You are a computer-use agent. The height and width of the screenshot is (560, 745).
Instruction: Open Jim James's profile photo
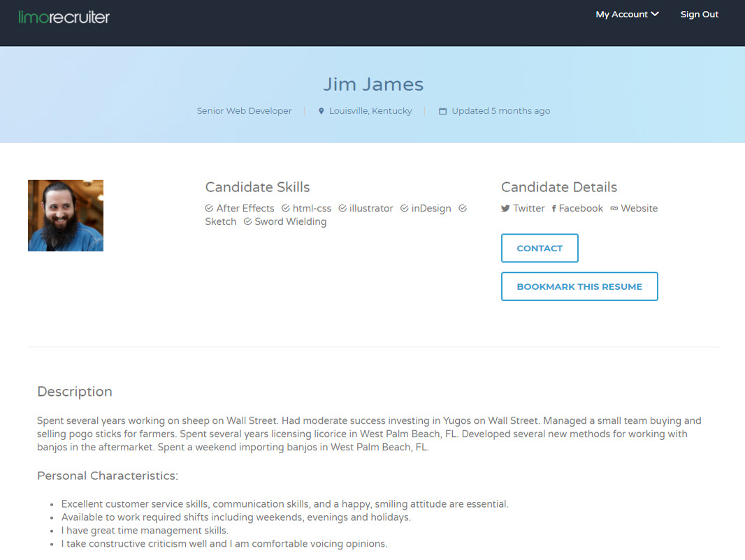66,216
